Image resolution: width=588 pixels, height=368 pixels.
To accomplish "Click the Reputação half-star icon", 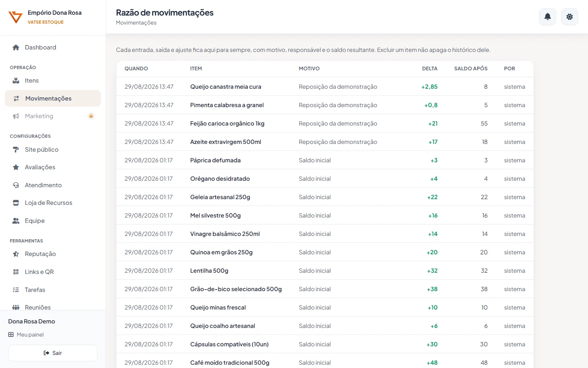I will point(16,254).
